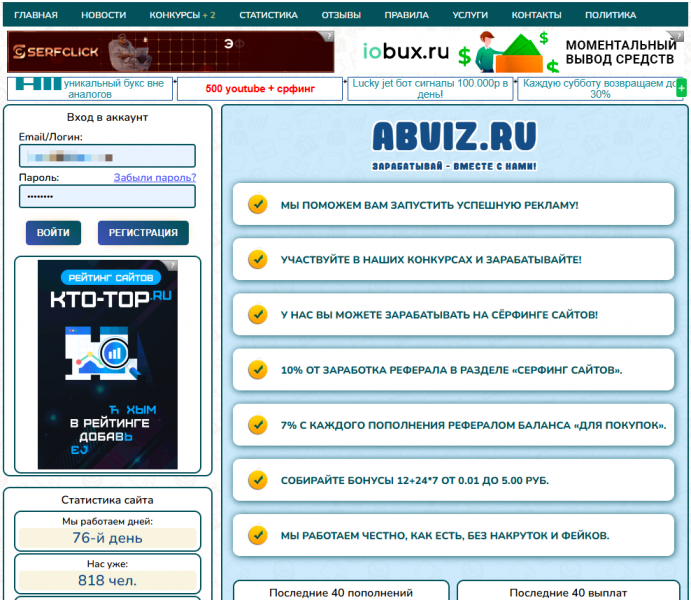Click text 'МЫ РАБОТАЕМ ЧЕСТНО, КАК ЕСТЬ'

[372, 536]
